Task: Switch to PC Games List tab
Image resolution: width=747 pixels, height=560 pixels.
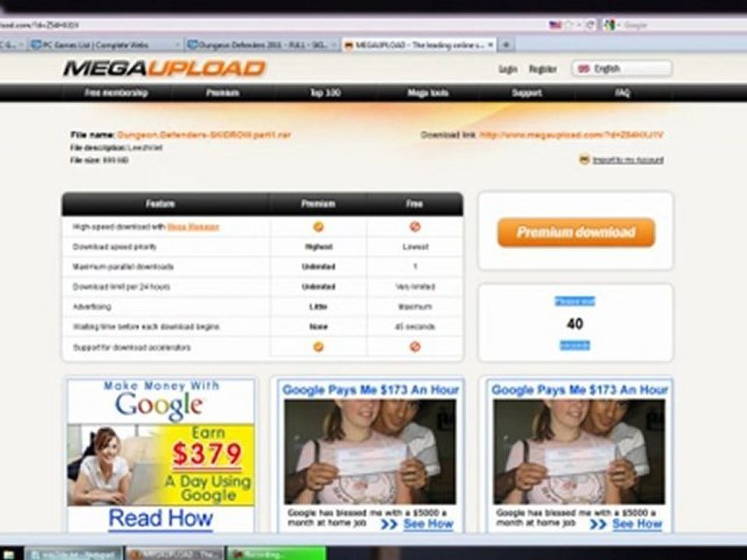Action: pos(105,45)
